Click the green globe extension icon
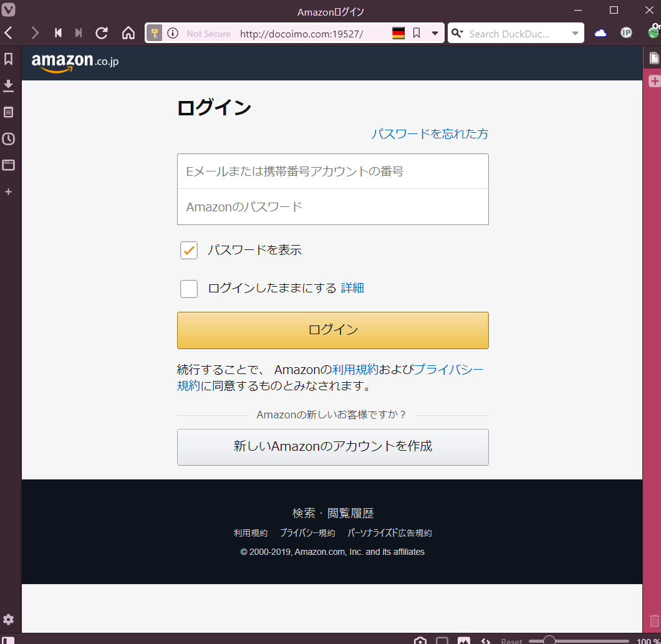661x644 pixels. pos(654,32)
